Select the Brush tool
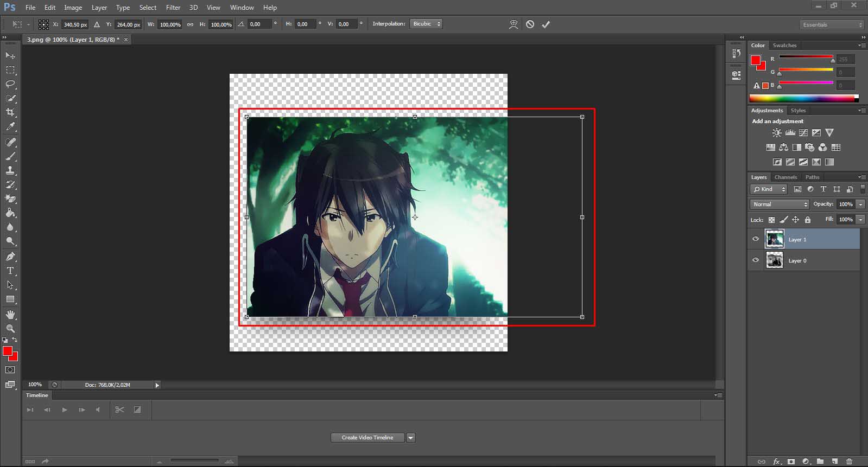Viewport: 868px width, 467px height. pyautogui.click(x=10, y=156)
